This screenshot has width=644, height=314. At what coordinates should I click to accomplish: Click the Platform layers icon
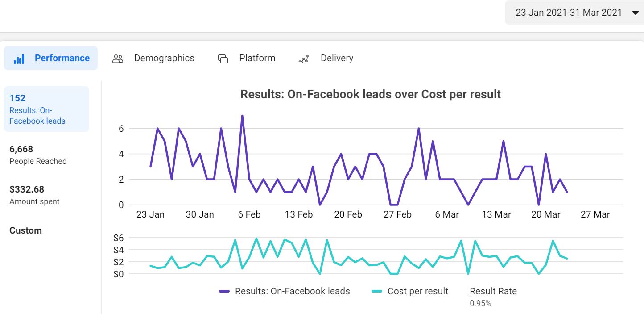[223, 58]
